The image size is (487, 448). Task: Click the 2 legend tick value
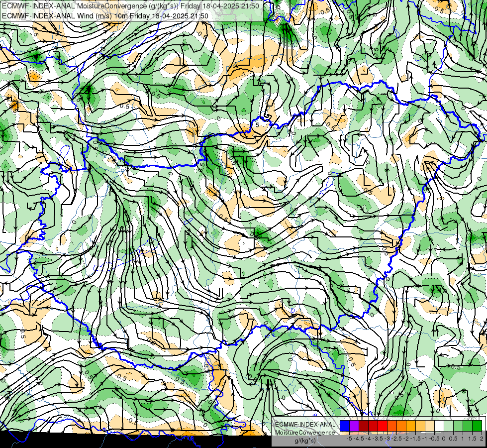pyautogui.click(x=482, y=439)
